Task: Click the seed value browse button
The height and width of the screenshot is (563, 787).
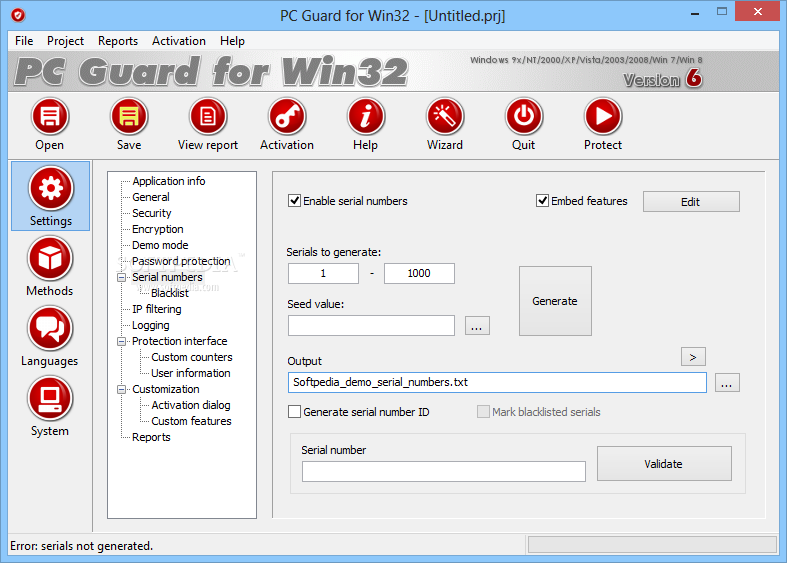Action: click(477, 326)
